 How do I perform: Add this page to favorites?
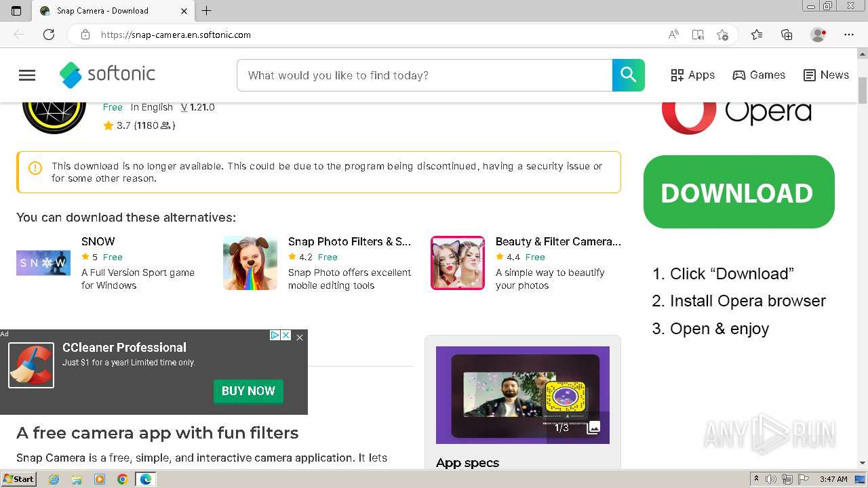[x=722, y=35]
